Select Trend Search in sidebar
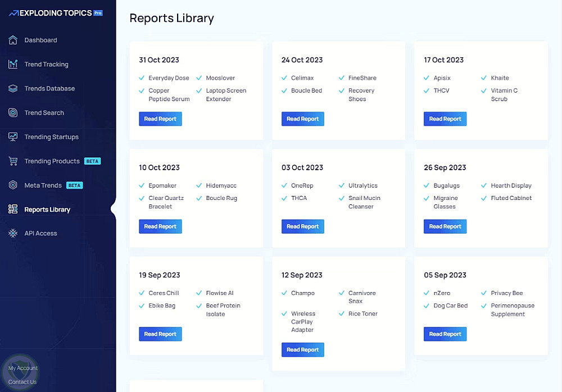 [44, 112]
